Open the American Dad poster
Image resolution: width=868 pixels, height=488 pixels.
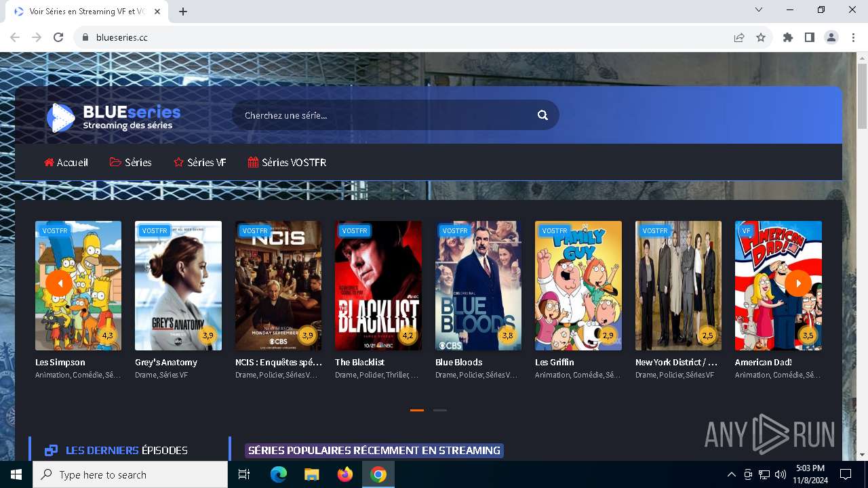click(778, 285)
